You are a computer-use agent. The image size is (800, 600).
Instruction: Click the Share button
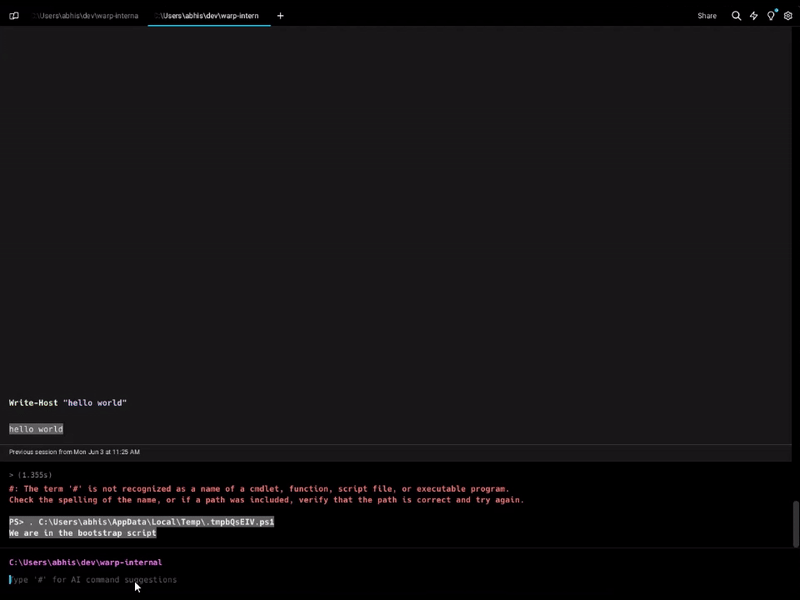pos(707,15)
